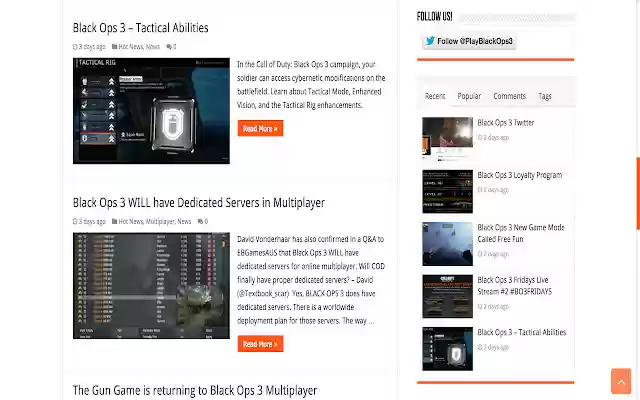Click clock icon beside Tactical Abilities post date
Screen dimensions: 640x400
pyautogui.click(x=75, y=47)
